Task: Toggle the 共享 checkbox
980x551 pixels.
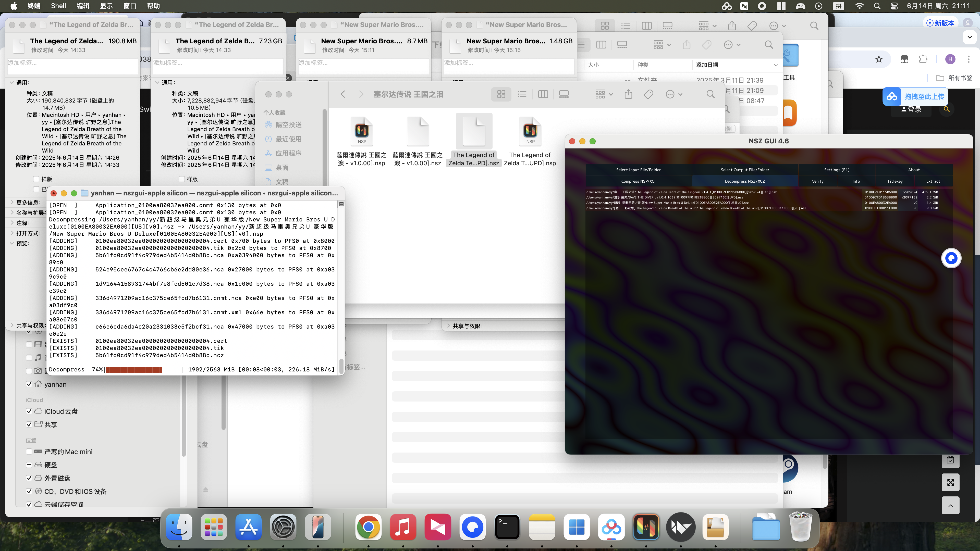Action: click(29, 424)
